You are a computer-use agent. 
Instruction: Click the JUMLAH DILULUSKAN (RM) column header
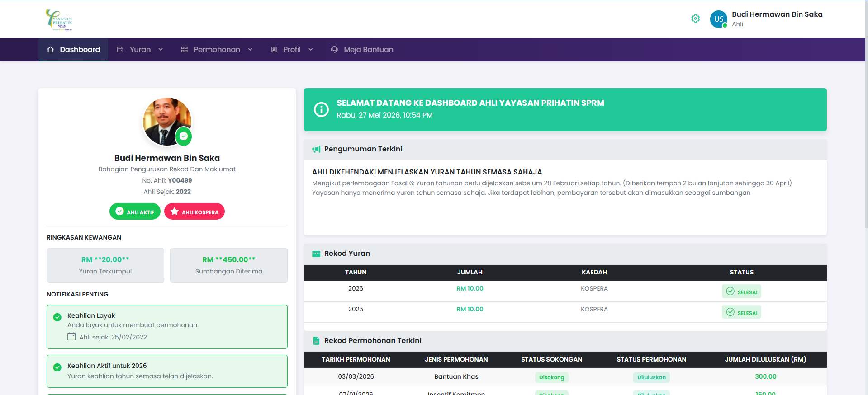pyautogui.click(x=765, y=360)
